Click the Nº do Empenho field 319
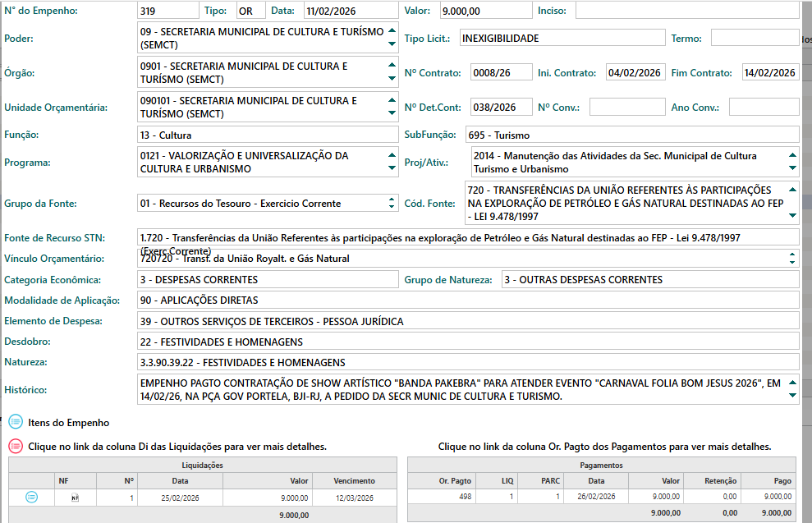 [168, 11]
